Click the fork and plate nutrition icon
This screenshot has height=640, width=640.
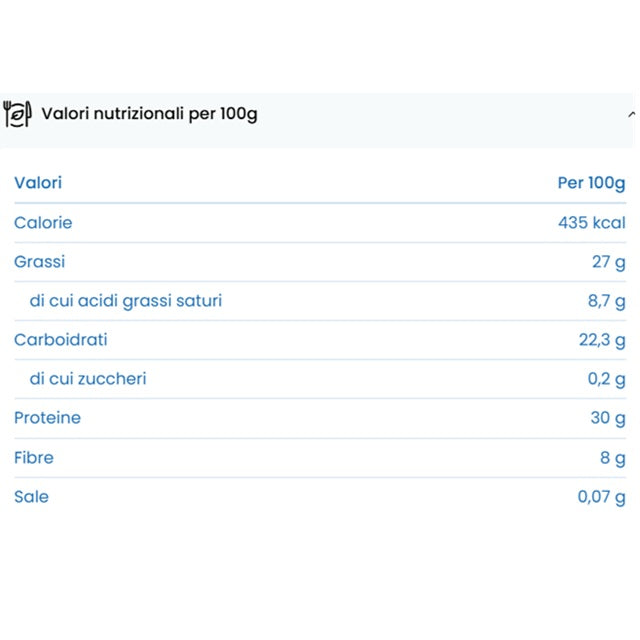pyautogui.click(x=17, y=114)
